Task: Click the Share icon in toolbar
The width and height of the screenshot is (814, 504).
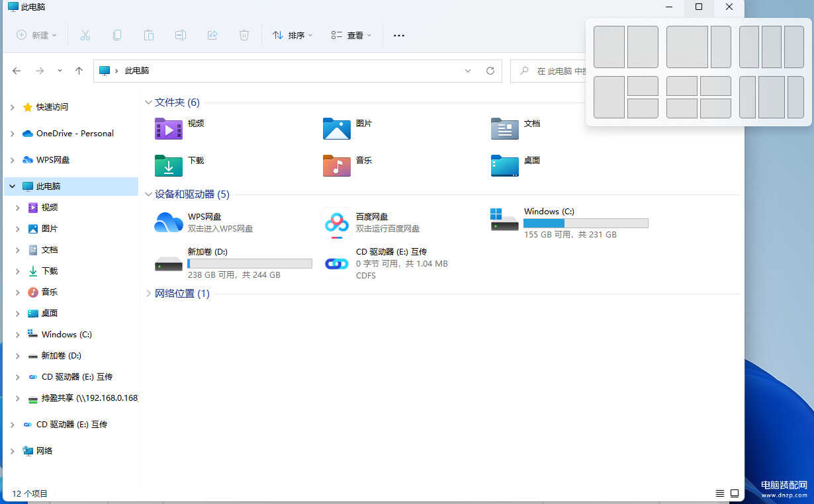Action: tap(212, 35)
